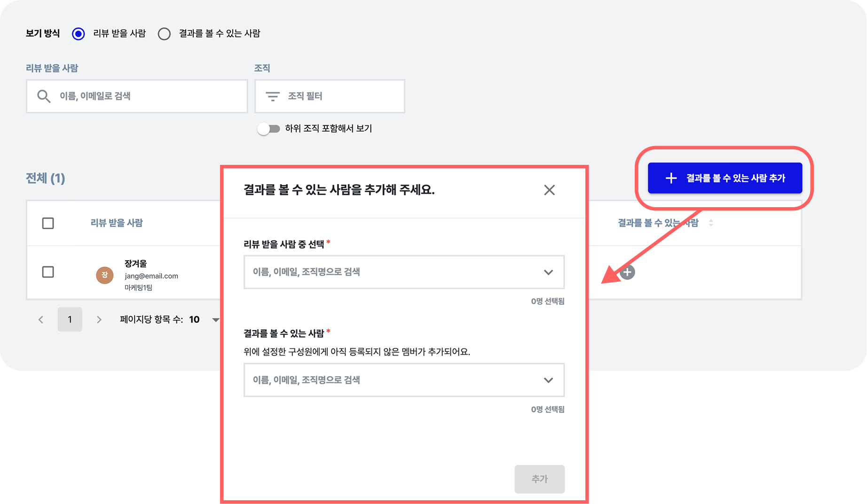The width and height of the screenshot is (867, 504).
Task: Click the 전체 (1) heading
Action: click(x=46, y=178)
